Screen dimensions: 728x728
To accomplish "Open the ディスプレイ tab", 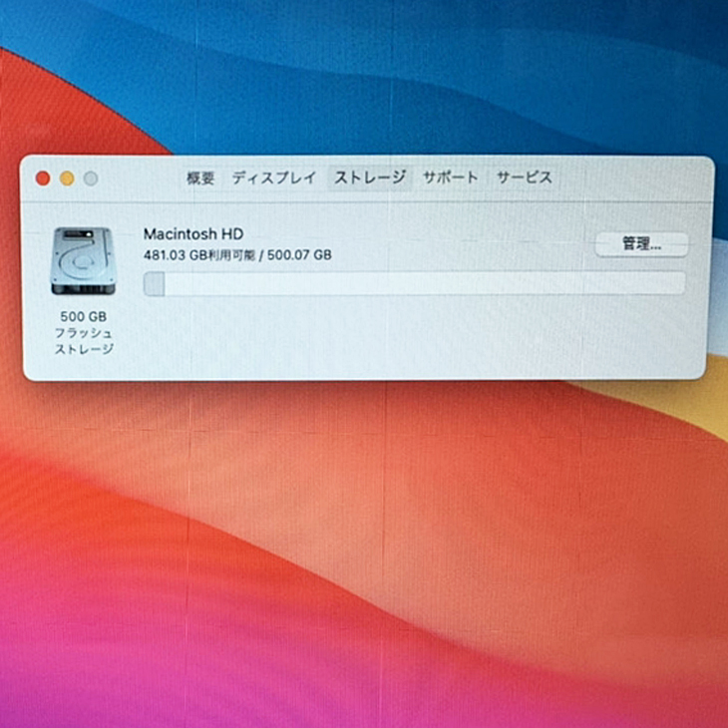I will [273, 179].
